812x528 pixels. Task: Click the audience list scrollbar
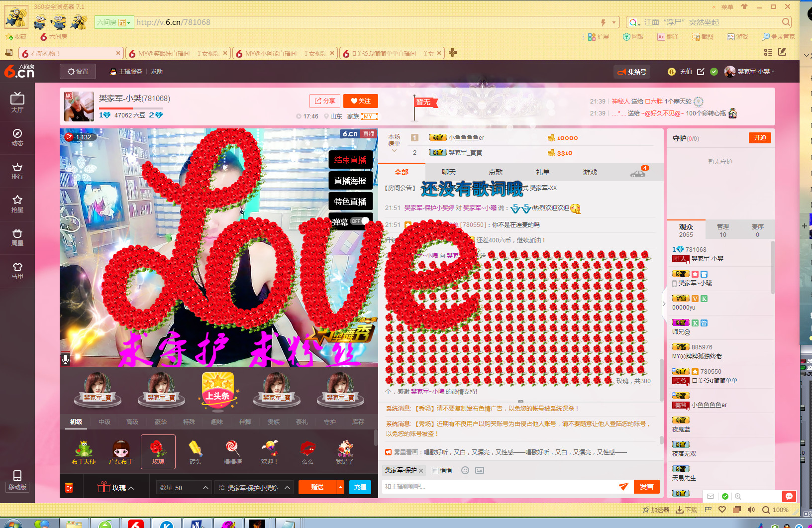773,268
